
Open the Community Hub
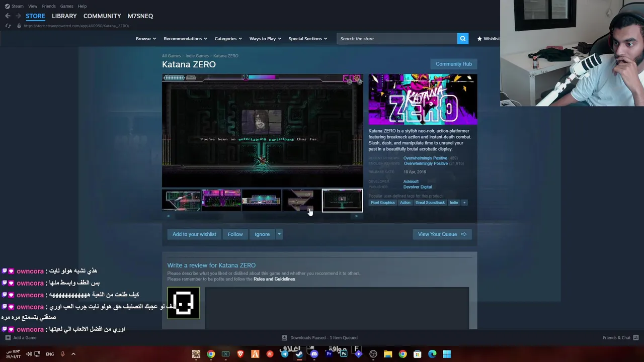tap(454, 64)
